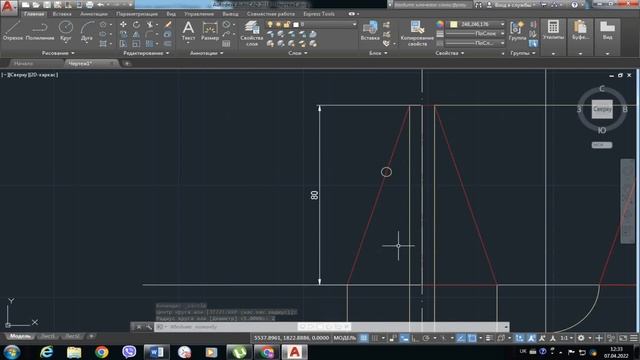The height and width of the screenshot is (360, 640).
Task: Toggle object snap tracking in status bar
Action: [460, 338]
